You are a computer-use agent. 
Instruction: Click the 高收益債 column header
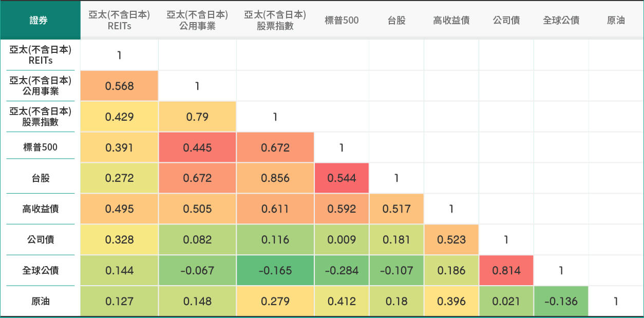[451, 21]
